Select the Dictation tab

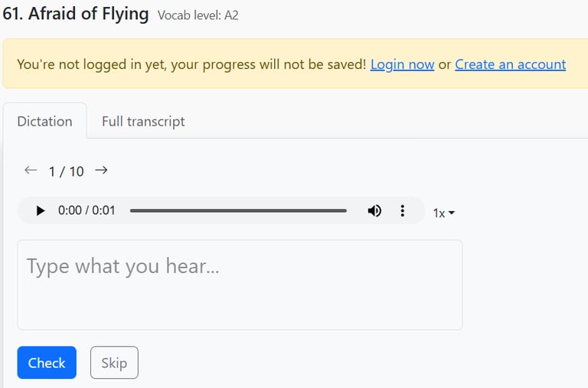(x=44, y=122)
